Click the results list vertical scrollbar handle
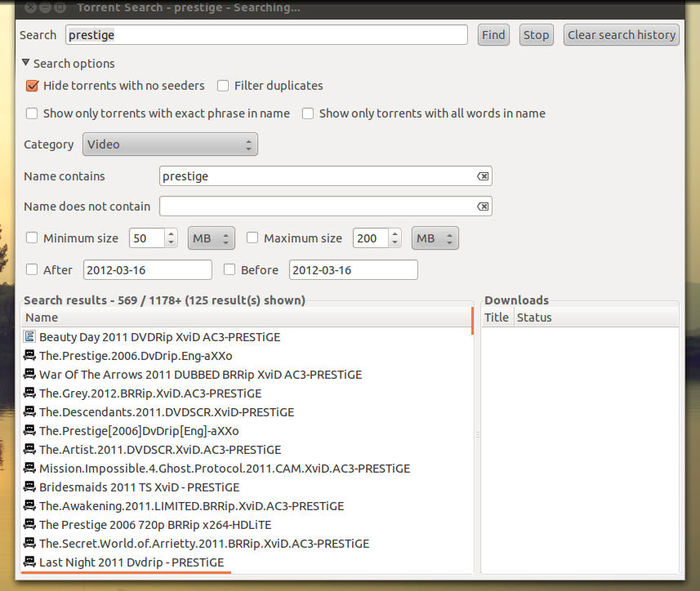 coord(472,321)
